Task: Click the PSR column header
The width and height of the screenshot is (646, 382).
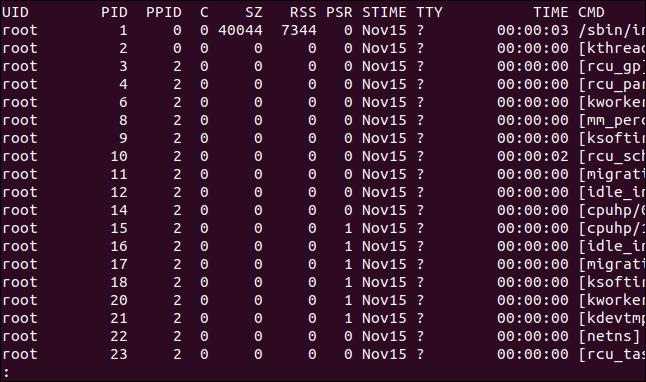Action: click(339, 12)
